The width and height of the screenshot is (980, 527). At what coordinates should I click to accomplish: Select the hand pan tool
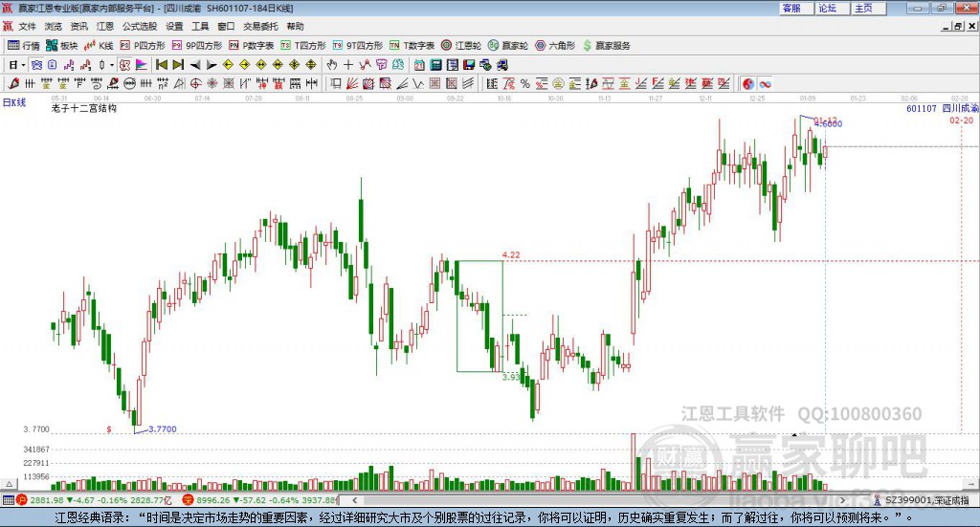tap(332, 65)
